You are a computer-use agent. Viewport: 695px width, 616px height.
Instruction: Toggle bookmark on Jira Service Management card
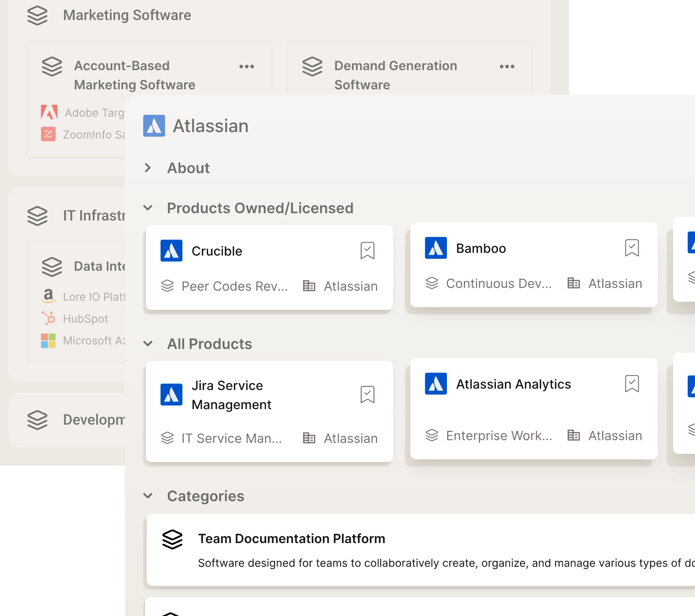pyautogui.click(x=367, y=394)
